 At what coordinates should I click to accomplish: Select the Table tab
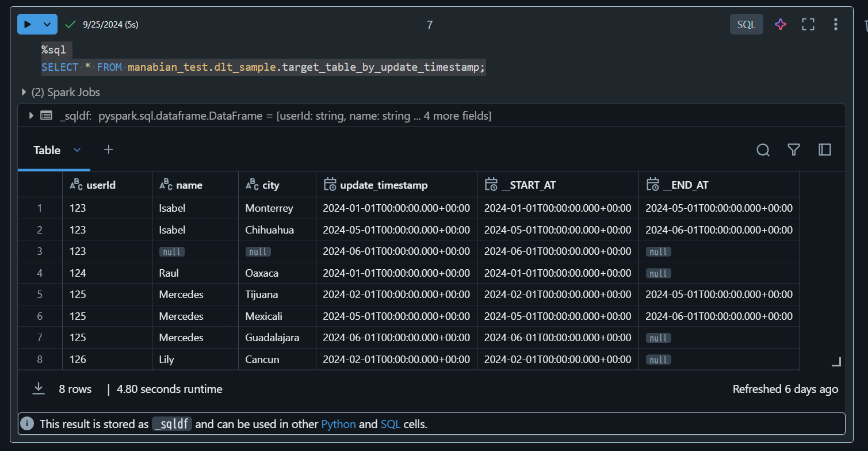point(47,150)
